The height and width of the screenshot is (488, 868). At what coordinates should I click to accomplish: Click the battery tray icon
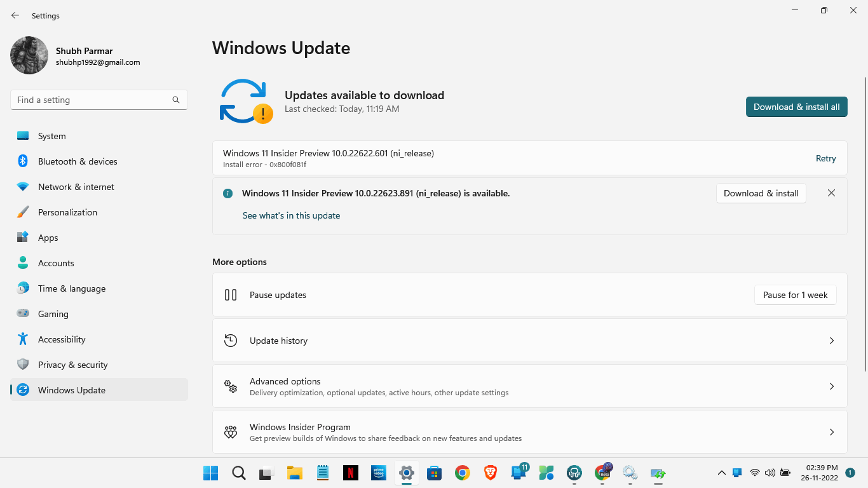[785, 473]
